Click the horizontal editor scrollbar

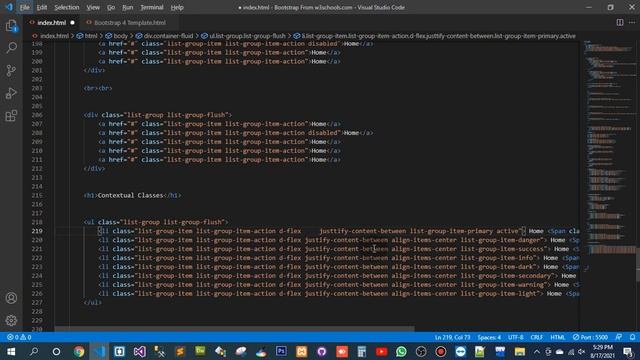[x=234, y=329]
